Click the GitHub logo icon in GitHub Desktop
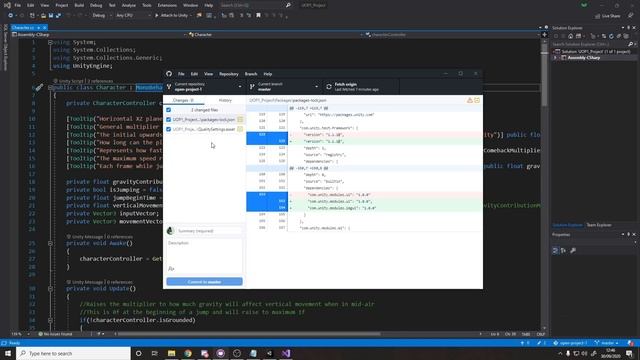Image resolution: width=640 pixels, height=360 pixels. (169, 74)
